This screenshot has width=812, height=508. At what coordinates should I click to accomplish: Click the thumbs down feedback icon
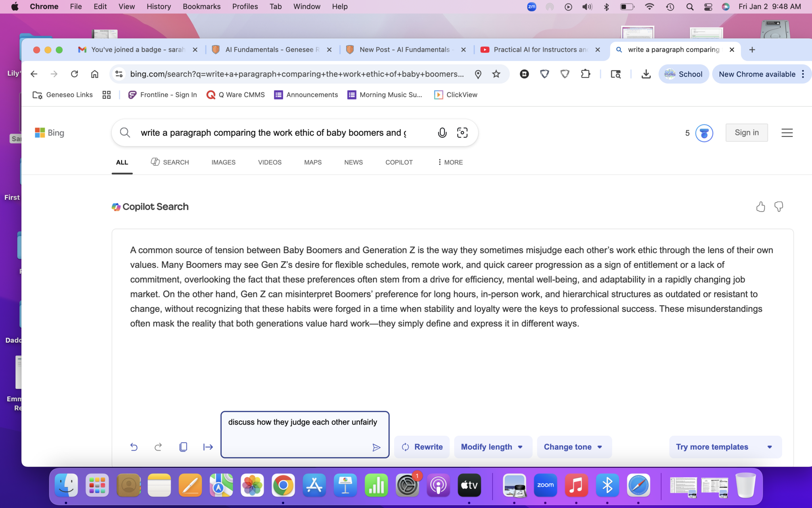tap(779, 207)
